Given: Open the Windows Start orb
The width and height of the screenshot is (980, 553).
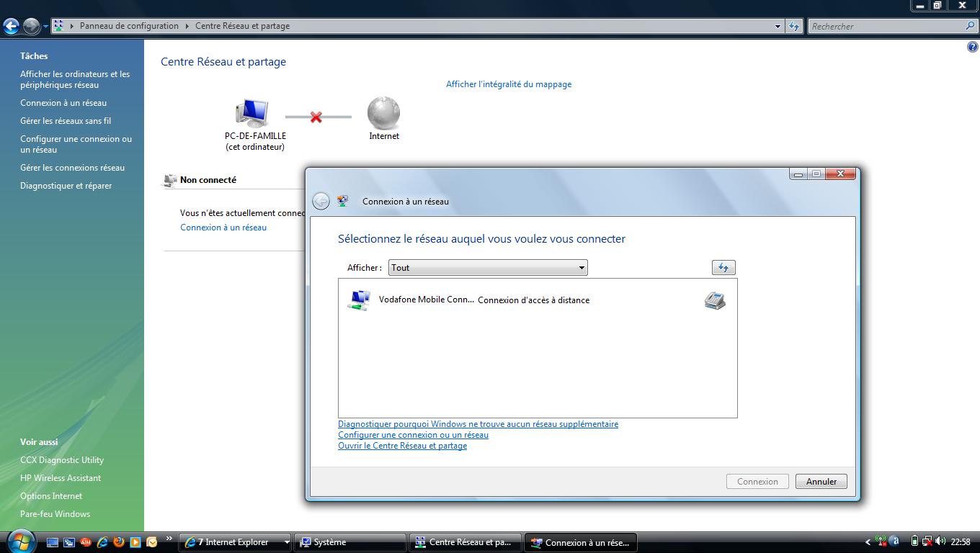Looking at the screenshot, I should click(x=20, y=541).
